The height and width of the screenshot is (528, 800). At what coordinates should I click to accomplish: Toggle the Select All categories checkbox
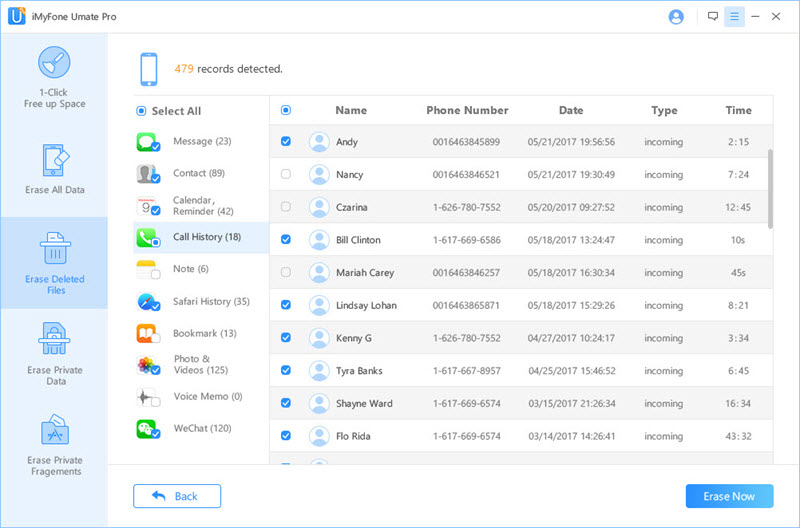[141, 111]
